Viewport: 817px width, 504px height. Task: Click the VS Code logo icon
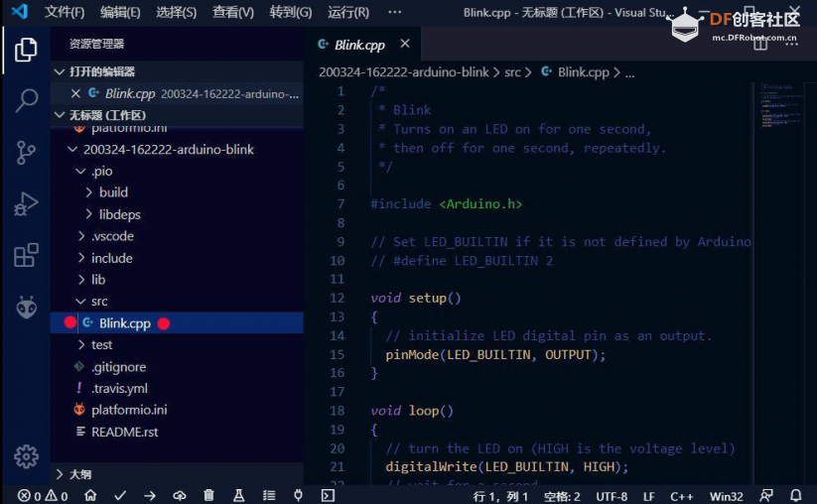point(19,12)
